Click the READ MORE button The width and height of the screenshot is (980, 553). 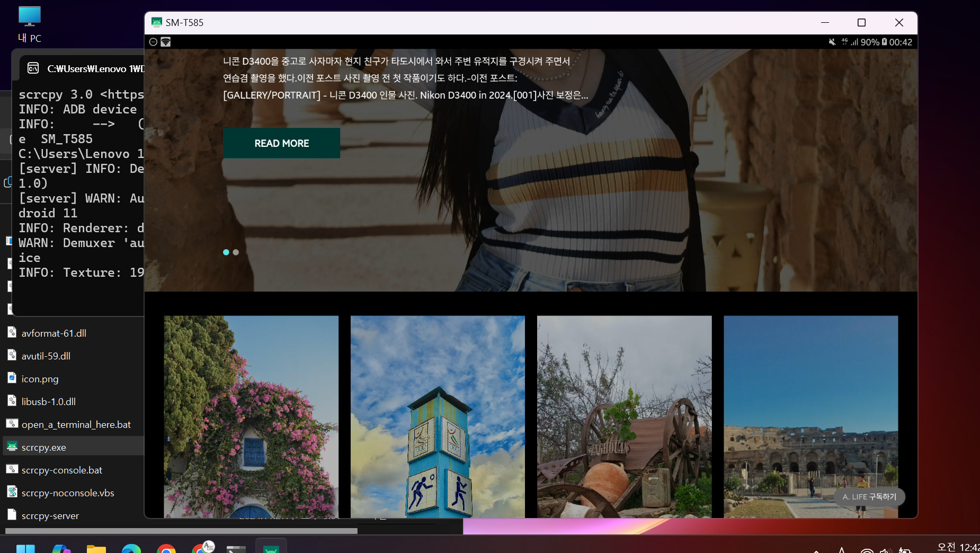click(281, 143)
